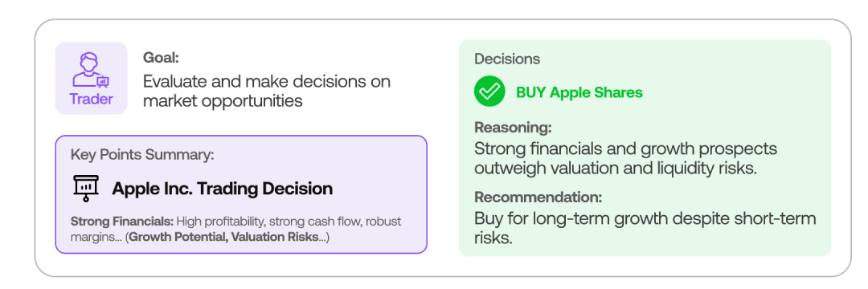Select the Recommendation heading
868x289 pixels.
tap(538, 197)
